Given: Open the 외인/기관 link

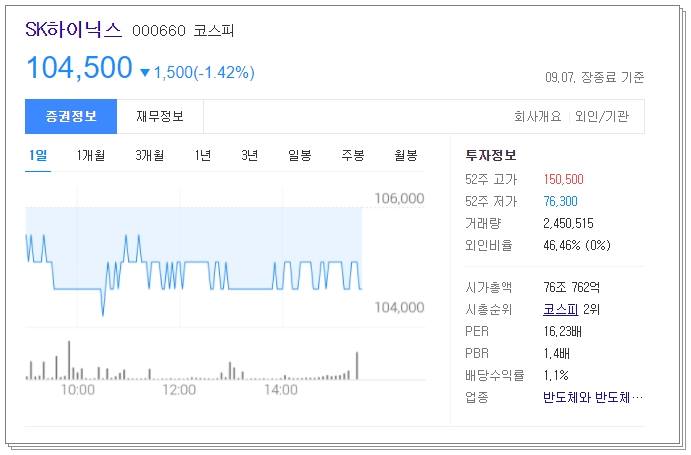Looking at the screenshot, I should pyautogui.click(x=602, y=116).
